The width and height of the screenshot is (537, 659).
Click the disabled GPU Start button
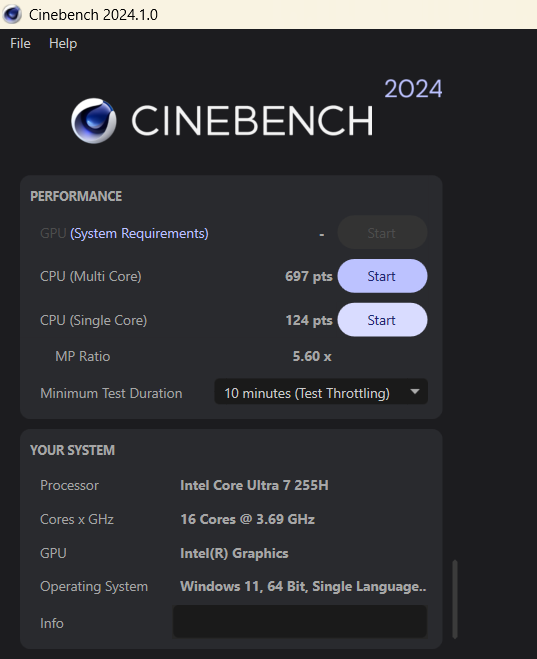(382, 233)
